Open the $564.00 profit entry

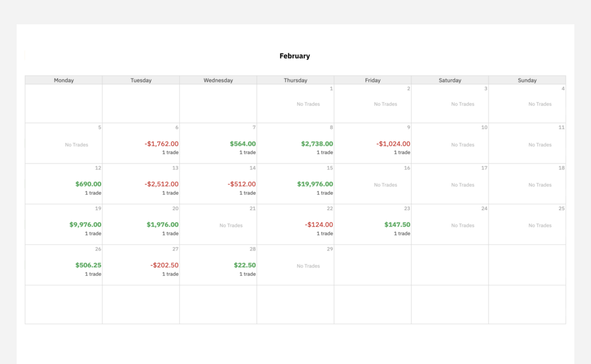[x=243, y=143]
